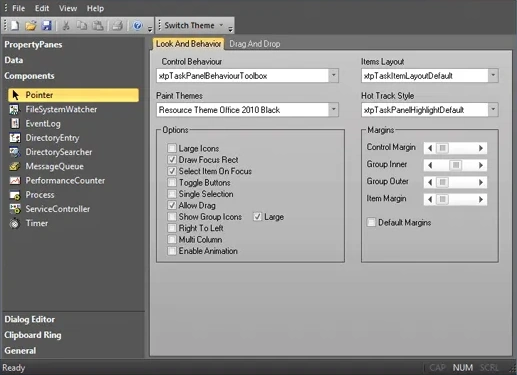
Task: Enable the Multi Column checkbox
Action: (172, 239)
